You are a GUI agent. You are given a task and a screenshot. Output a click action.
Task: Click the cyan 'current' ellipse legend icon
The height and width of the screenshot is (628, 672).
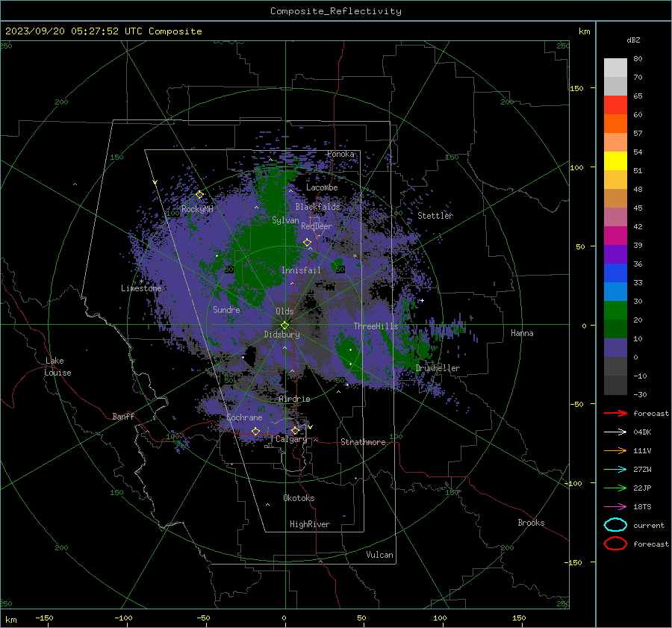(x=615, y=525)
